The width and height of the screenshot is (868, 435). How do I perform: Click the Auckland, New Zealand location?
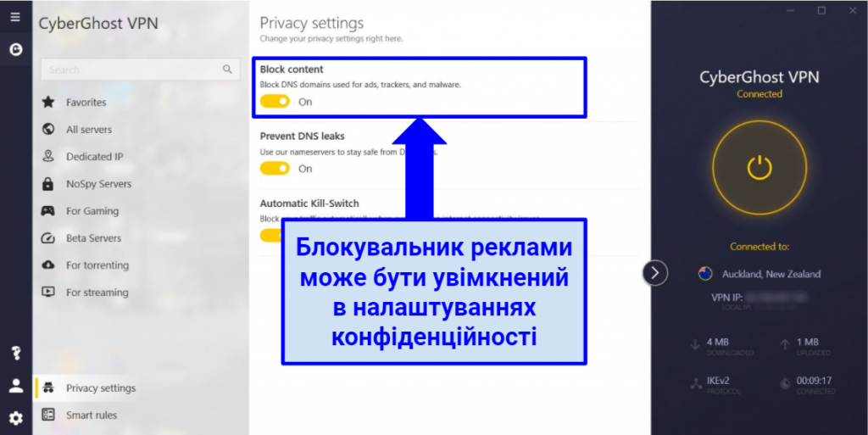click(x=771, y=274)
